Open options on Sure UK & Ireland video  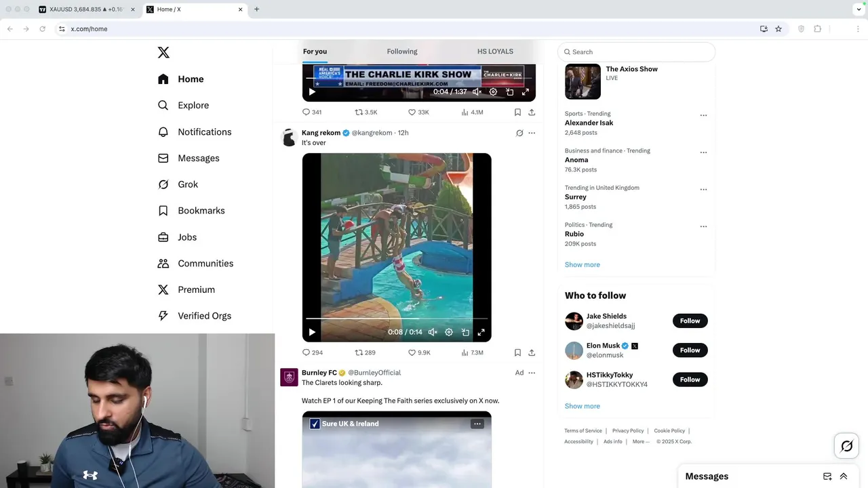477,424
